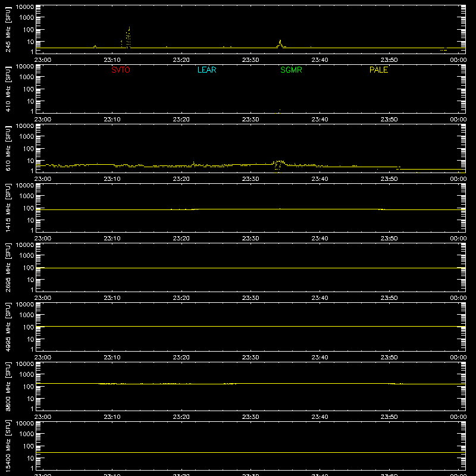Image resolution: width=476 pixels, height=476 pixels.
Task: Click 23:40 time label below 610 MHz panel
Action: (x=320, y=179)
